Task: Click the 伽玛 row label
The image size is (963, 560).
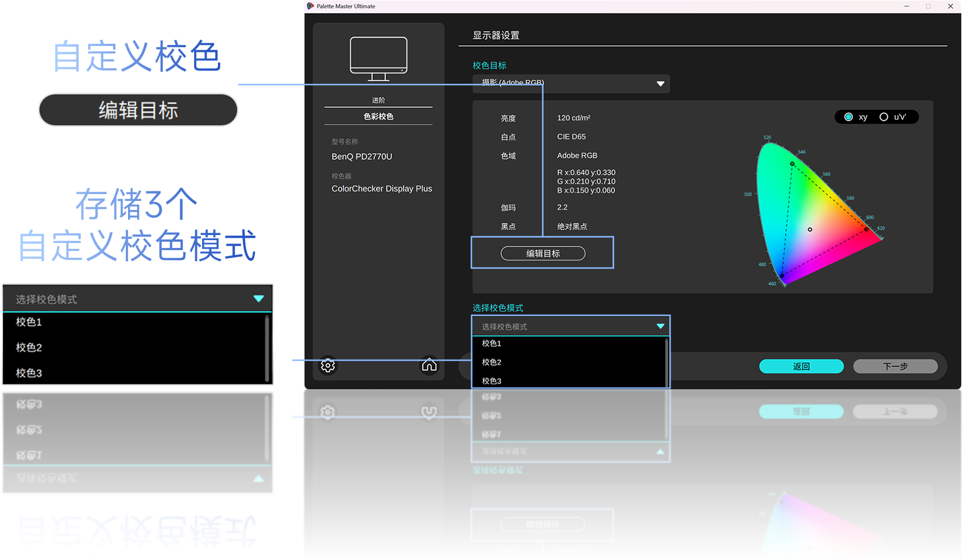Action: click(x=508, y=208)
